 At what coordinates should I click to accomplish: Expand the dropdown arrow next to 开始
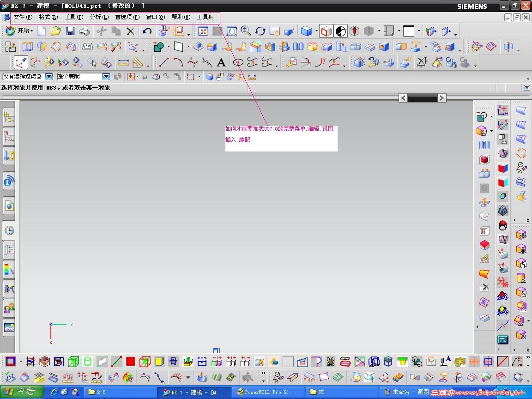[x=31, y=31]
